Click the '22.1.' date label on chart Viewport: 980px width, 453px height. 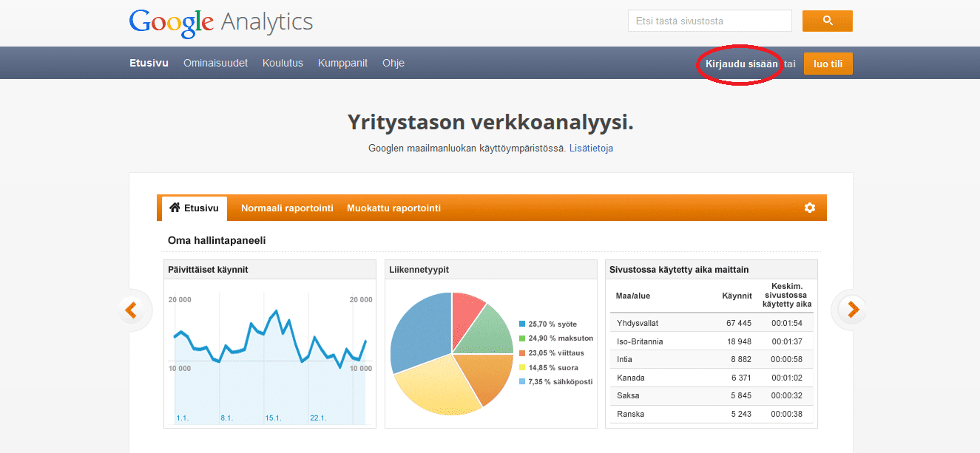317,418
